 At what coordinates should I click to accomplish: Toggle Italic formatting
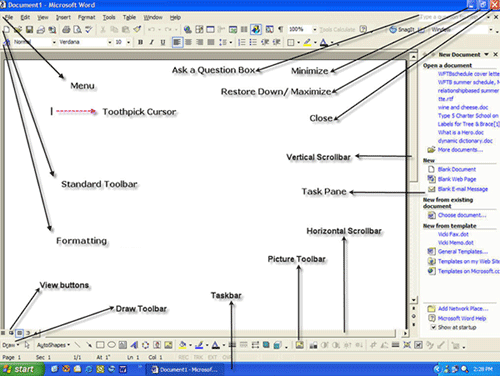(152, 42)
